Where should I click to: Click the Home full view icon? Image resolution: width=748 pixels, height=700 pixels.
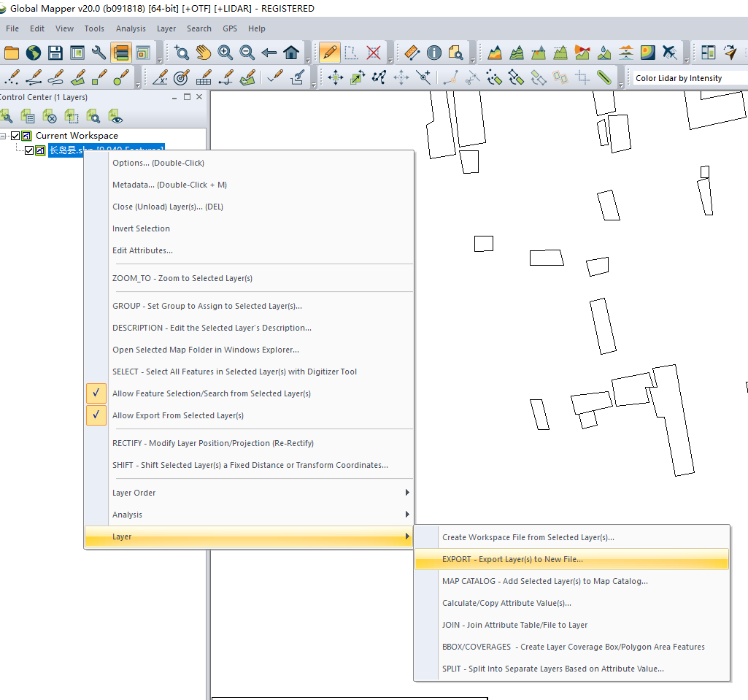click(291, 53)
